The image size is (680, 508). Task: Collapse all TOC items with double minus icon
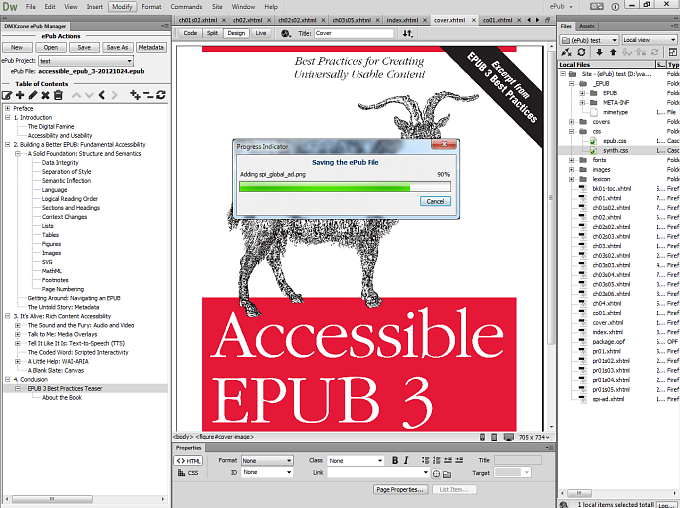(x=148, y=95)
